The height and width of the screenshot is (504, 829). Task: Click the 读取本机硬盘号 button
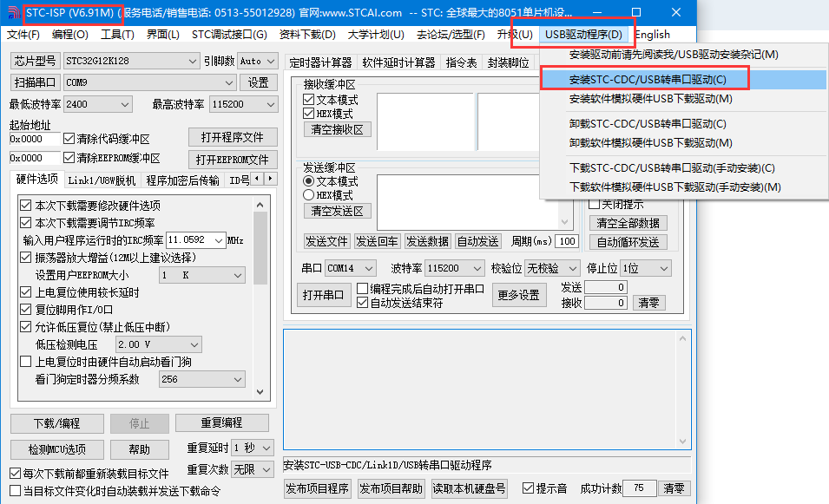coord(470,488)
